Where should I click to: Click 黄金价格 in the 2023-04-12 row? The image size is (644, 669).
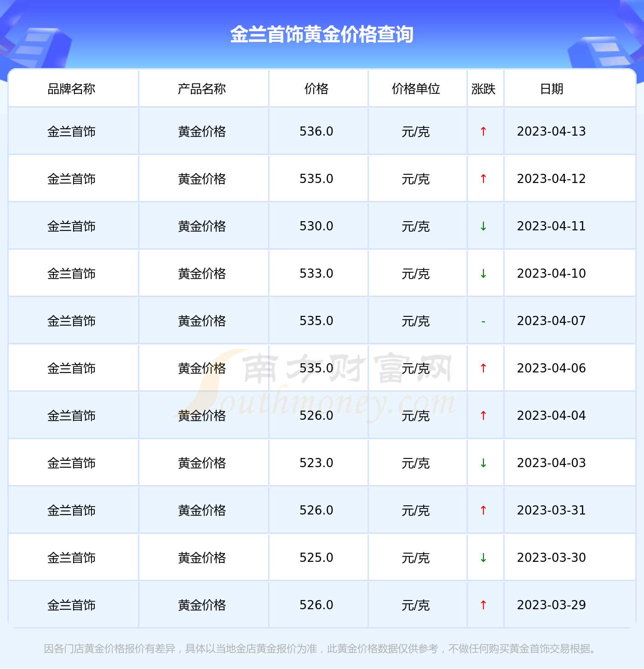click(202, 179)
